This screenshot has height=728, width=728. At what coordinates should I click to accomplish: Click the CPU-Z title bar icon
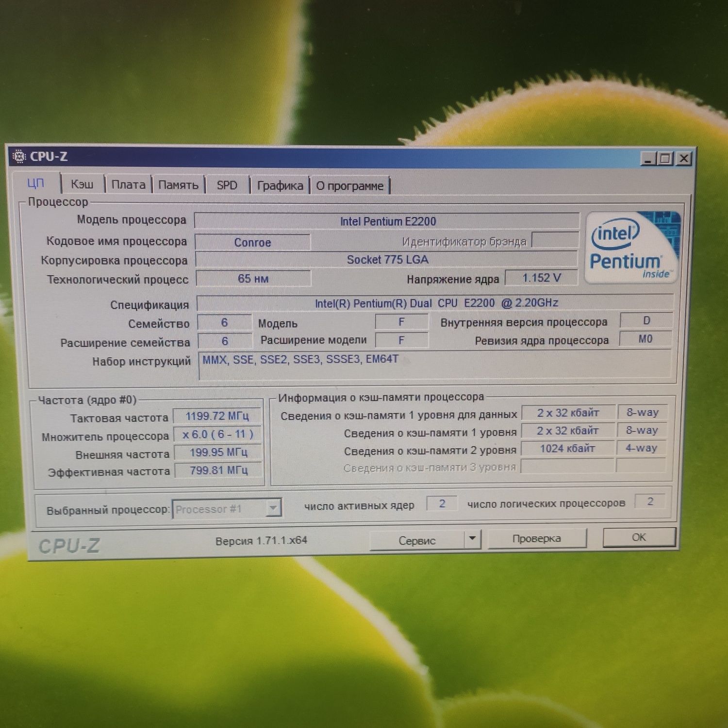[x=19, y=157]
